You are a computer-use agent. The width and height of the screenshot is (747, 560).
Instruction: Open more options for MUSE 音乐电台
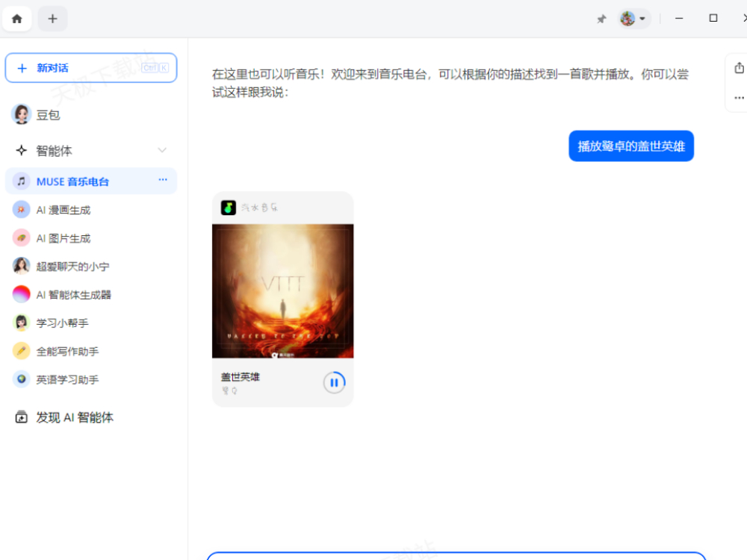click(x=163, y=180)
